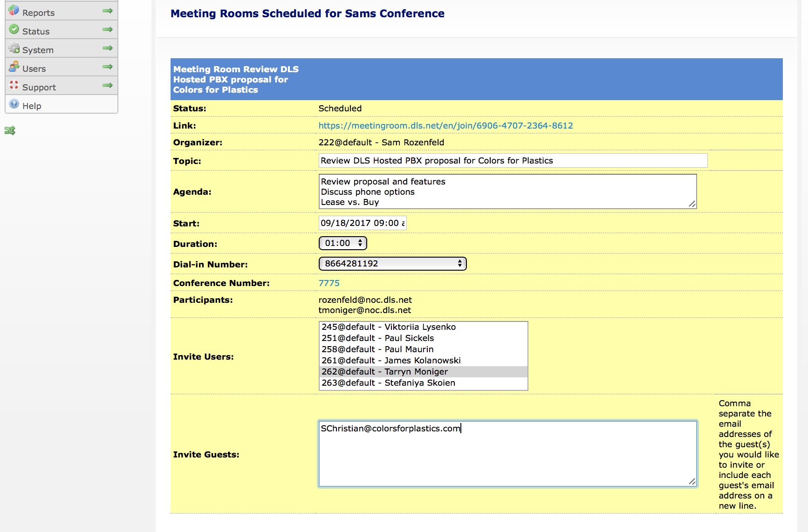Viewport: 808px width, 532px height.
Task: Open the Users sidebar menu
Action: [62, 67]
